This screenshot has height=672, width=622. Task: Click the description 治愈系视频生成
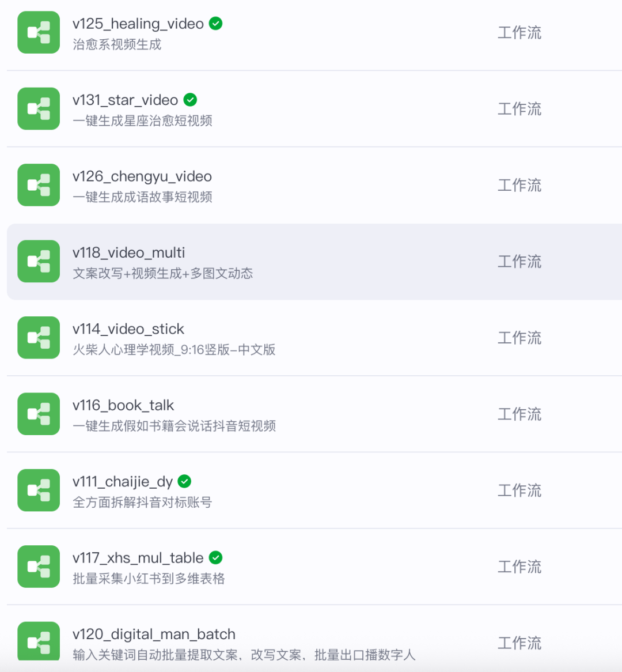tap(117, 44)
